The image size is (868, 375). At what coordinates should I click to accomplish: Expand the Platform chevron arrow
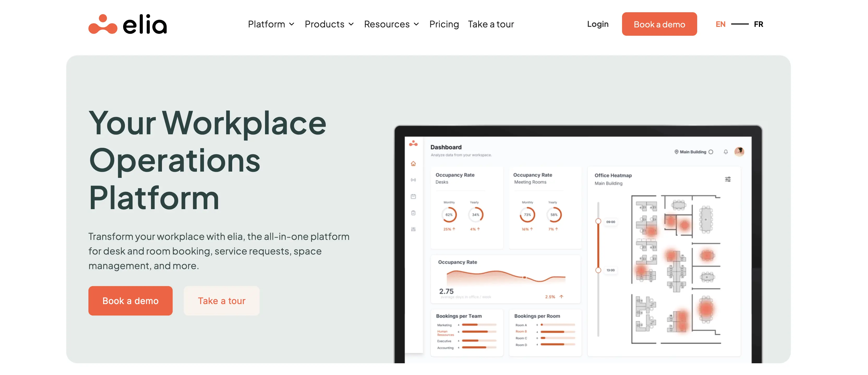(x=292, y=24)
